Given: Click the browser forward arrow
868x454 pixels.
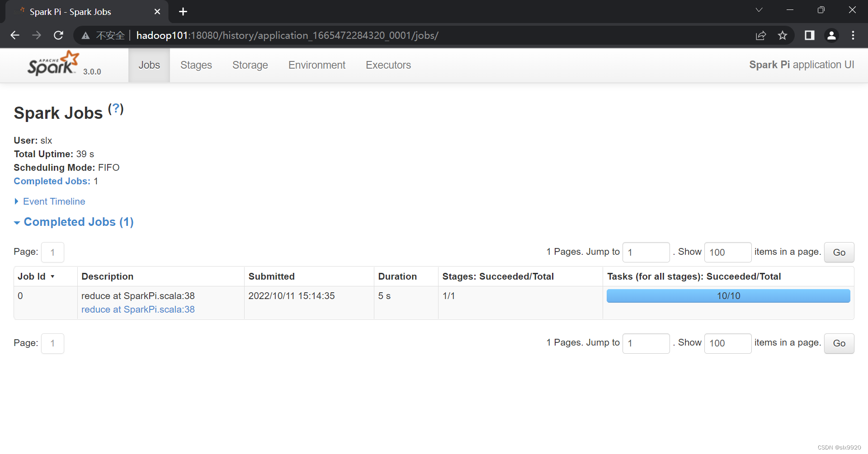Looking at the screenshot, I should [37, 35].
